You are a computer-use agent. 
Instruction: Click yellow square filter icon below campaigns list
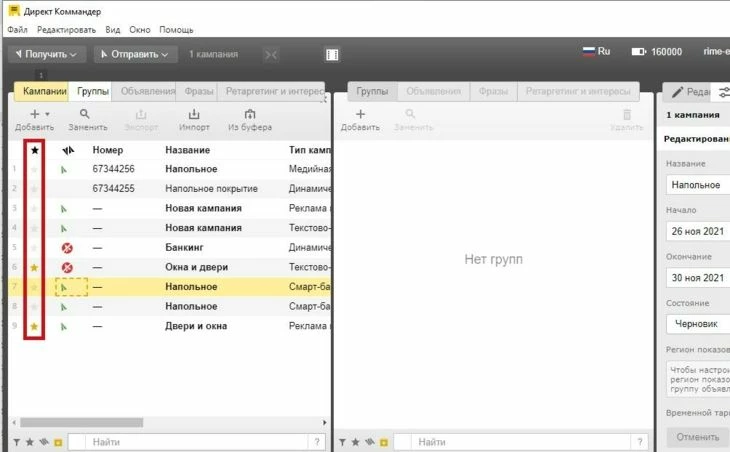pyautogui.click(x=58, y=443)
